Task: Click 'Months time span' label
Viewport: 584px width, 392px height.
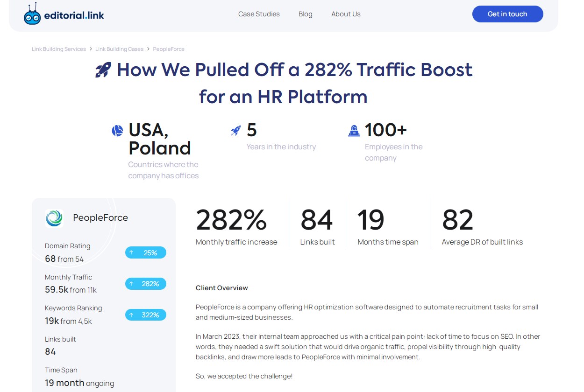Action: tap(388, 242)
